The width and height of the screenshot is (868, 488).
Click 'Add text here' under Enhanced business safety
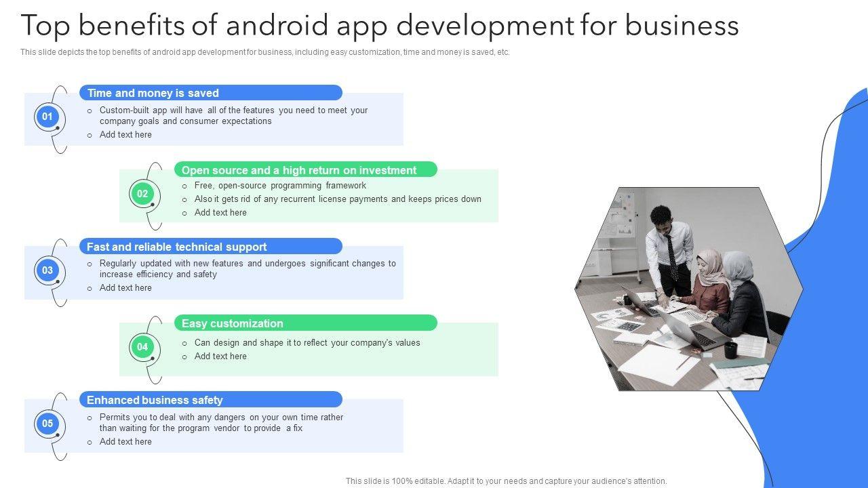125,442
